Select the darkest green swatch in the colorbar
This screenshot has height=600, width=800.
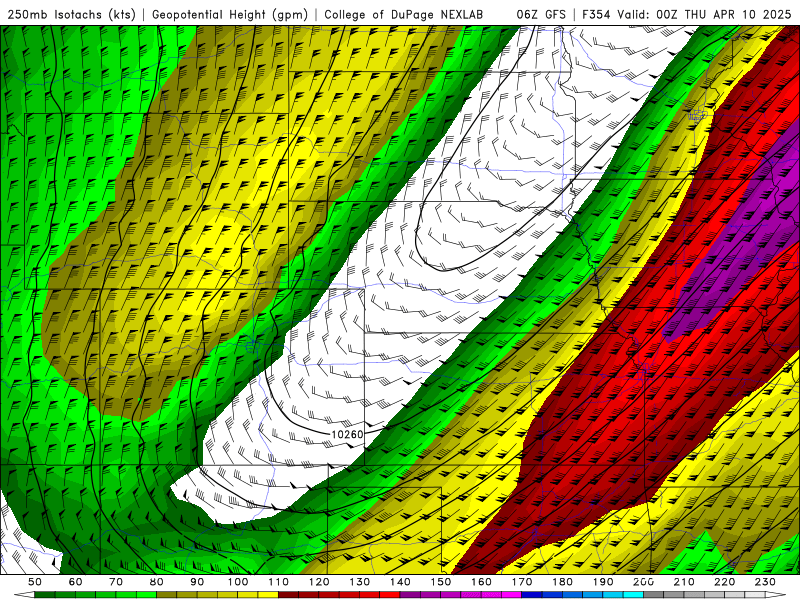pos(45,595)
